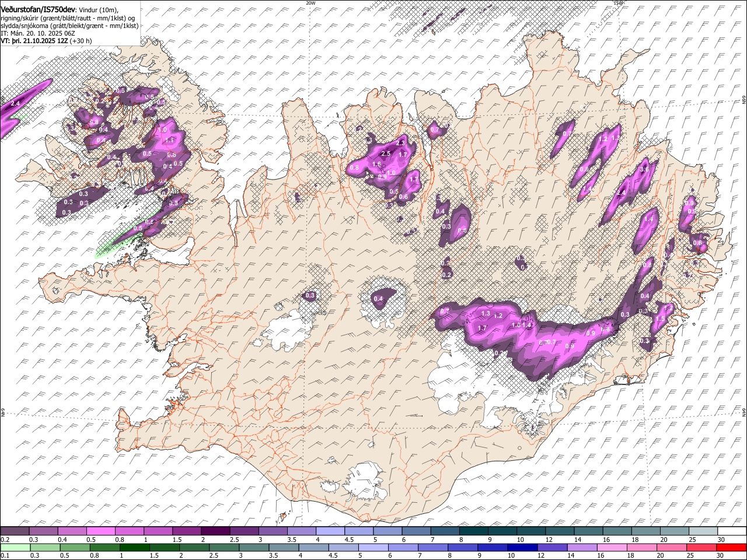Select the snow legend 0.8 magenta swatch
Image resolution: width=747 pixels, height=560 pixels.
(130, 531)
